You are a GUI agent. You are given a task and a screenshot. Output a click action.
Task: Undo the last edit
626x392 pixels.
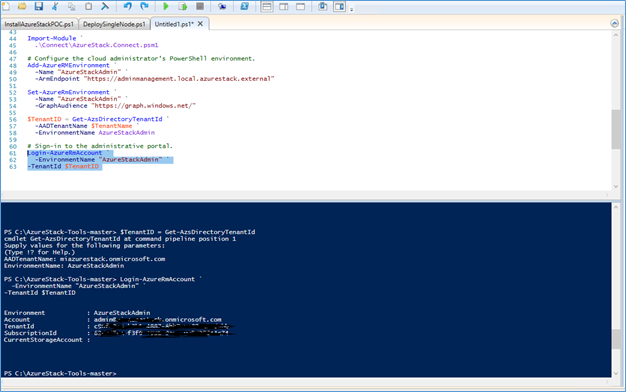pos(127,6)
